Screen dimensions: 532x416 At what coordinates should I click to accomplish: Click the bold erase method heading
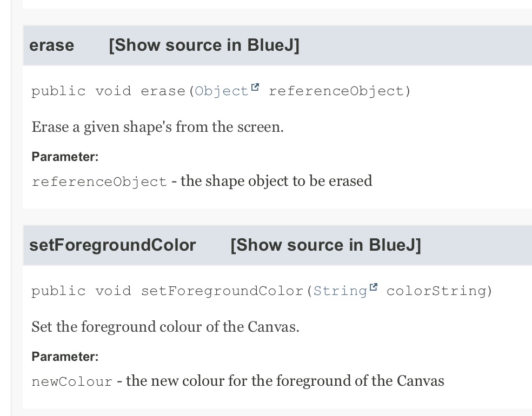click(52, 45)
